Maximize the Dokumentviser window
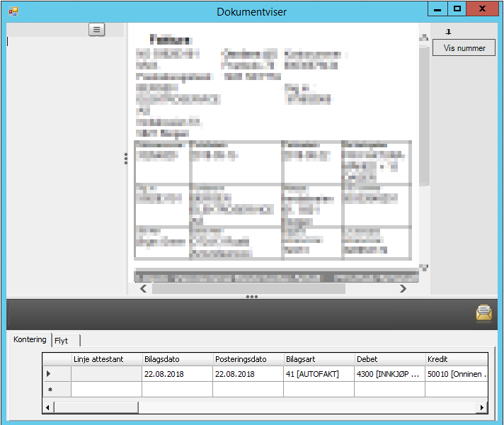Screen dimensions: 504x425 [x=457, y=9]
